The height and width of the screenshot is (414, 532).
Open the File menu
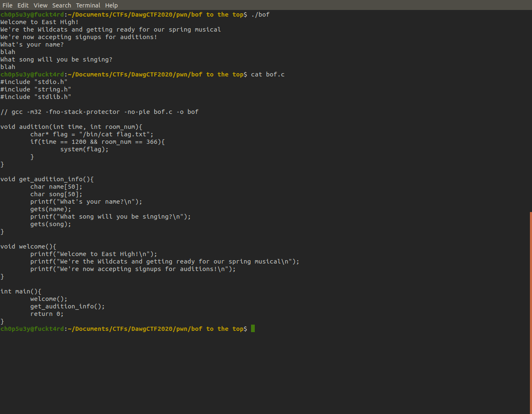7,5
